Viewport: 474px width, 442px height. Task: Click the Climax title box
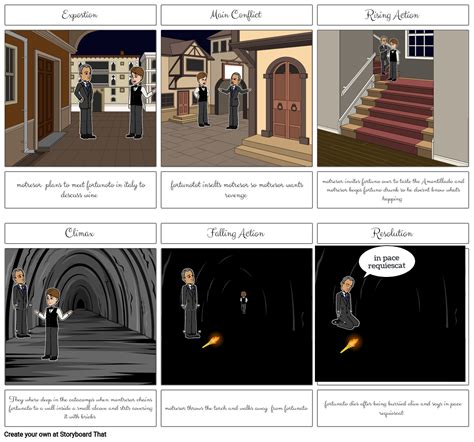click(80, 233)
